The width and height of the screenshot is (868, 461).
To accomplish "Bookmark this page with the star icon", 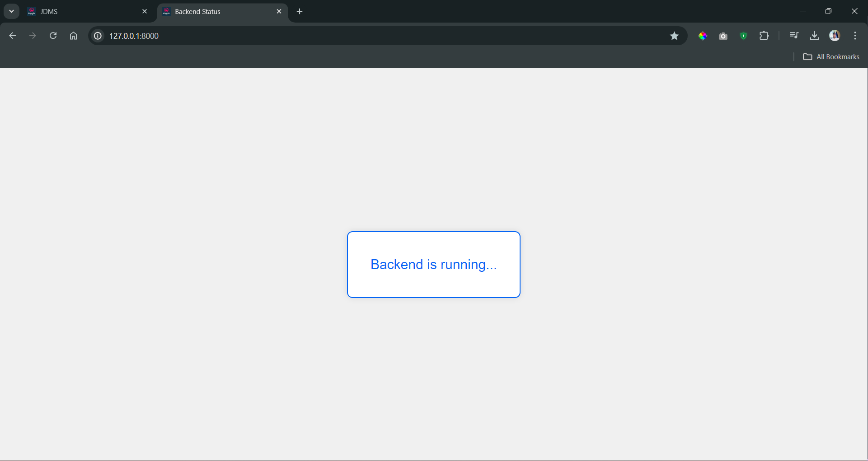I will coord(674,36).
